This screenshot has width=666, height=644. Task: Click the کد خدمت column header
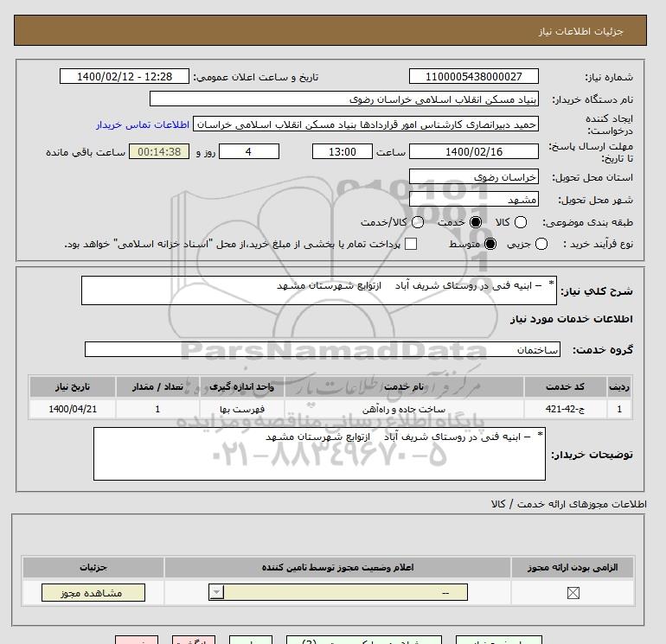[566, 386]
